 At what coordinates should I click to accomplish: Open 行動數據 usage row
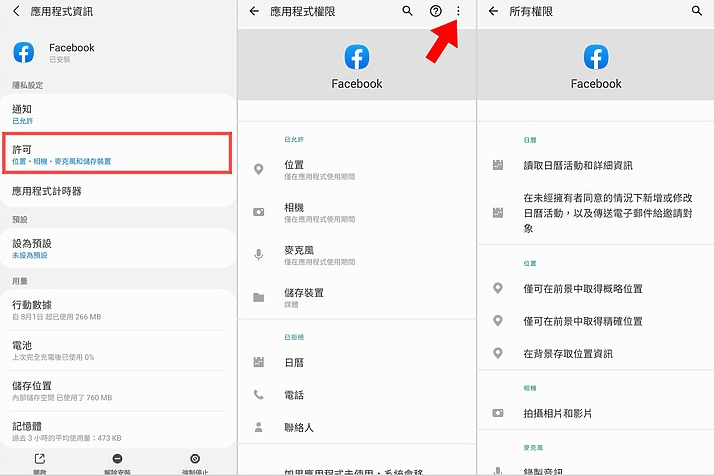coord(117,310)
